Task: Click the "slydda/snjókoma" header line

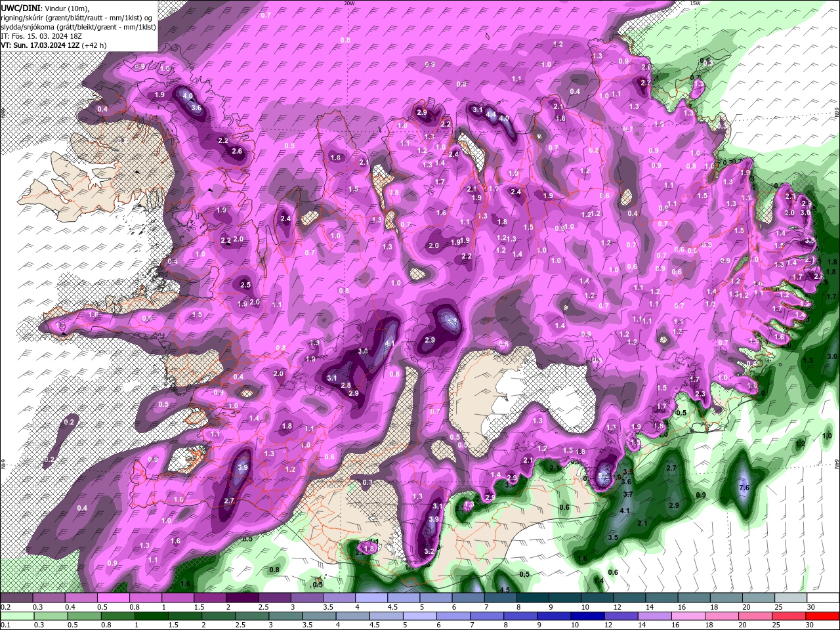Action: tap(78, 27)
